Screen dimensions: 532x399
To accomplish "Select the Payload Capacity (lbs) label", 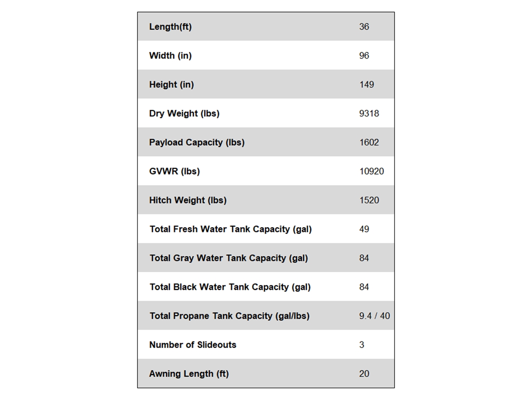I will [196, 142].
